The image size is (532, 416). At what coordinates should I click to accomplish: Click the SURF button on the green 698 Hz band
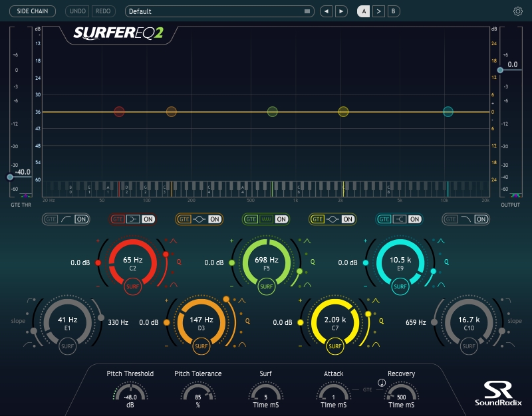[x=267, y=286]
